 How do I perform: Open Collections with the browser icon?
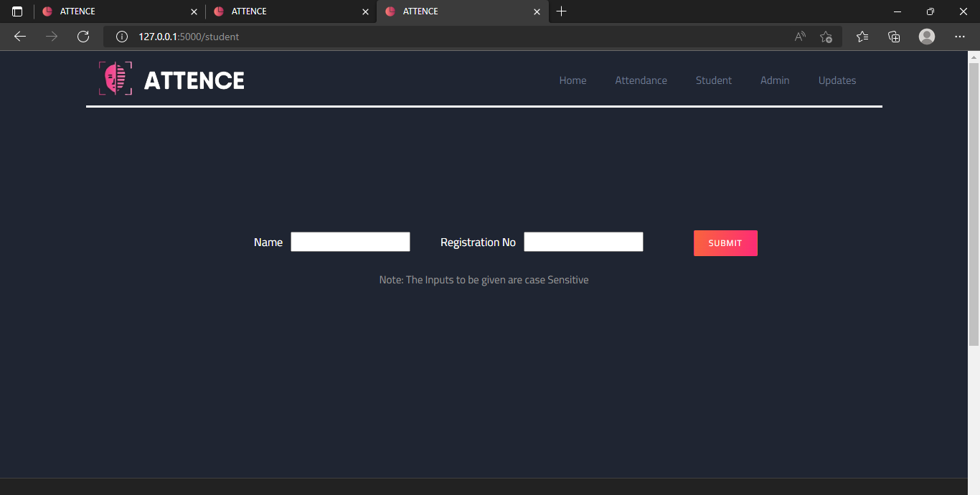[x=894, y=37]
